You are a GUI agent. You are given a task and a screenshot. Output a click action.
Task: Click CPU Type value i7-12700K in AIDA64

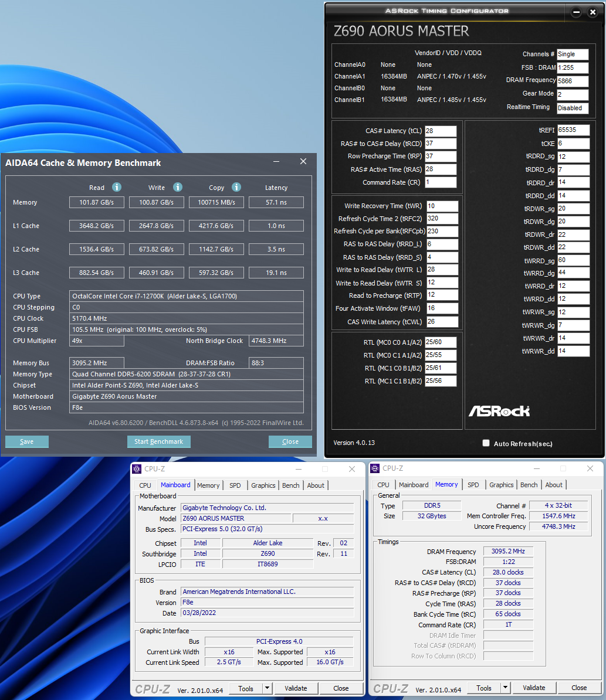coord(186,296)
